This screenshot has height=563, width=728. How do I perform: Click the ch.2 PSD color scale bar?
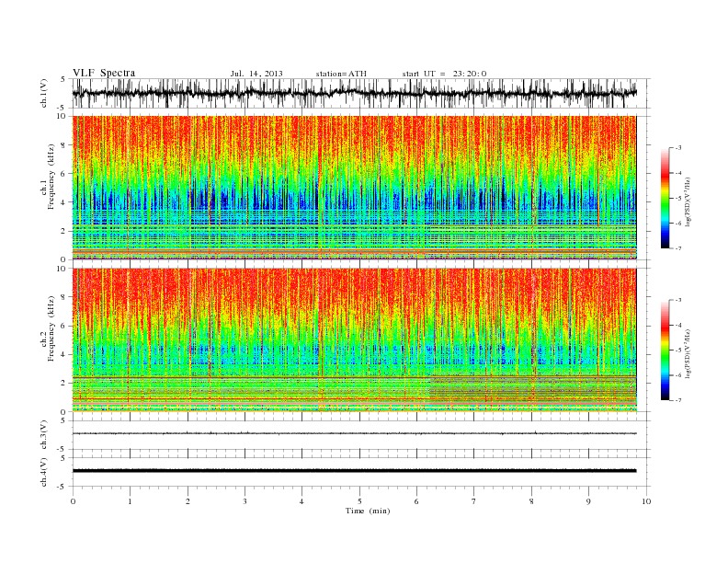tap(665, 350)
